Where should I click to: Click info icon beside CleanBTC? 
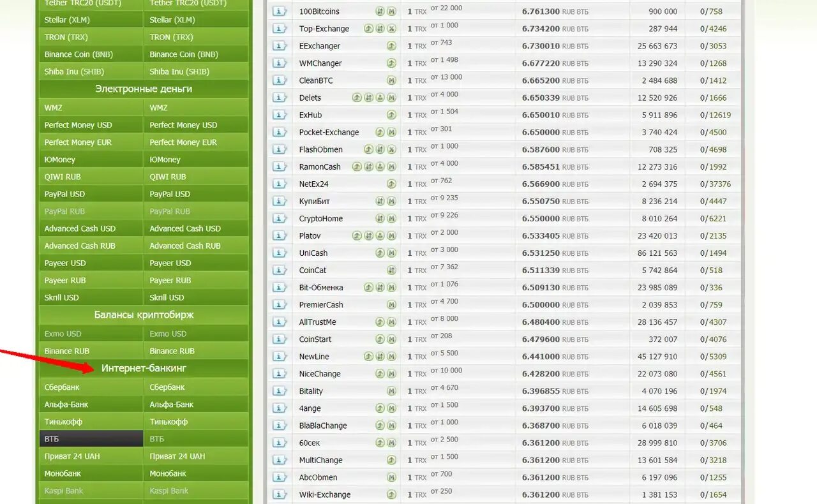(280, 80)
